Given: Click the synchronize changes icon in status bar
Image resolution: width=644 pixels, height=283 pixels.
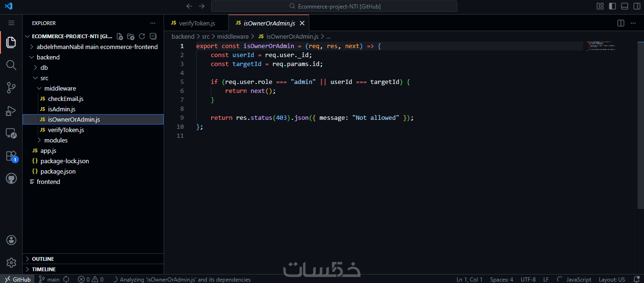Looking at the screenshot, I should (66, 279).
